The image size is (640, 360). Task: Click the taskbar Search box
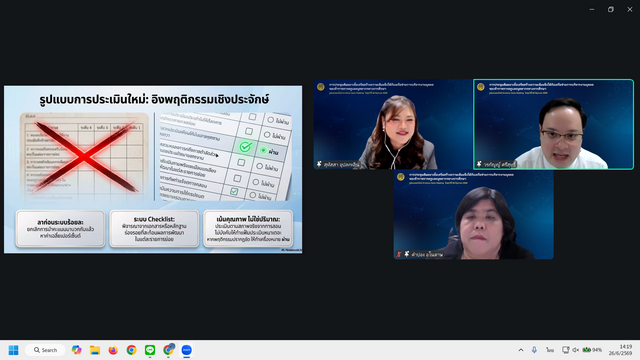[45, 350]
